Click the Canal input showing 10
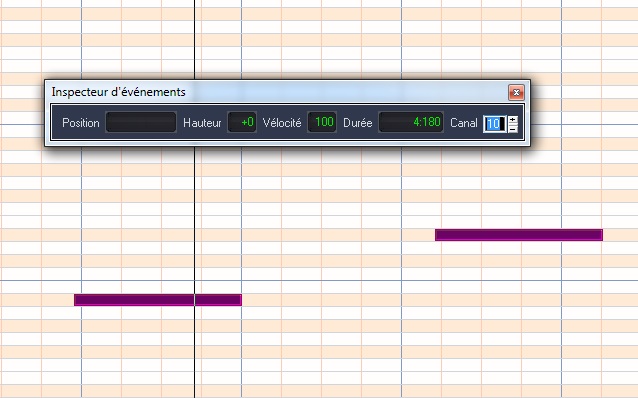Screen dimensions: 638x398 click(494, 124)
